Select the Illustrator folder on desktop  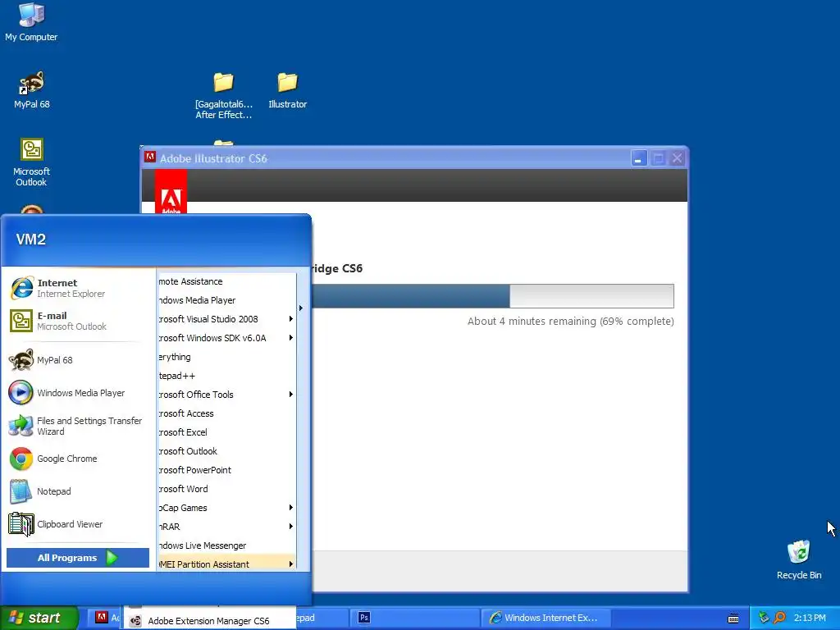pyautogui.click(x=287, y=90)
